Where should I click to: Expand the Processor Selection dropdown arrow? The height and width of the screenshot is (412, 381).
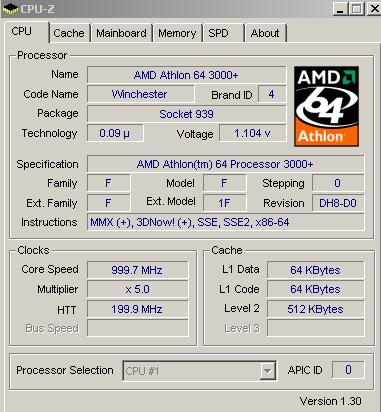[267, 371]
